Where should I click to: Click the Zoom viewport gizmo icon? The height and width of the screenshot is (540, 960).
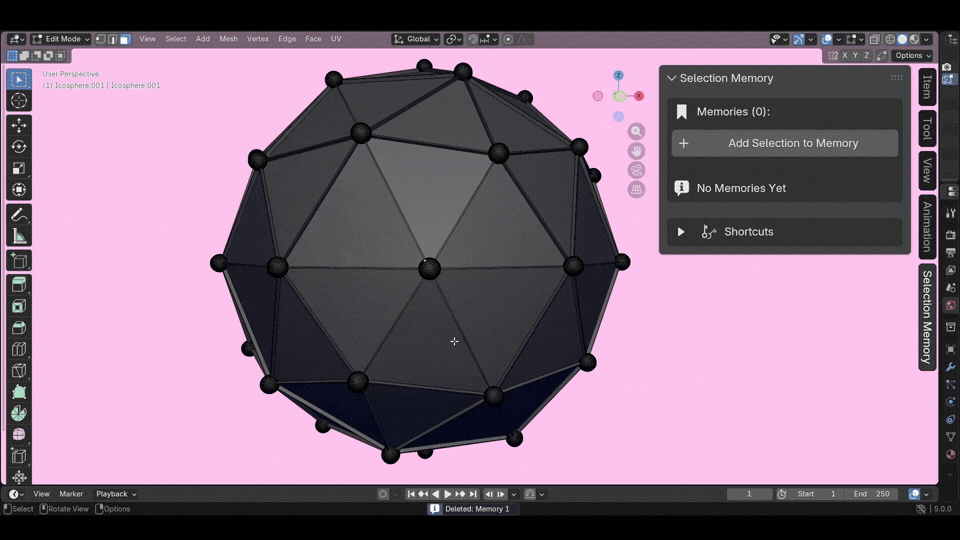[x=636, y=132]
